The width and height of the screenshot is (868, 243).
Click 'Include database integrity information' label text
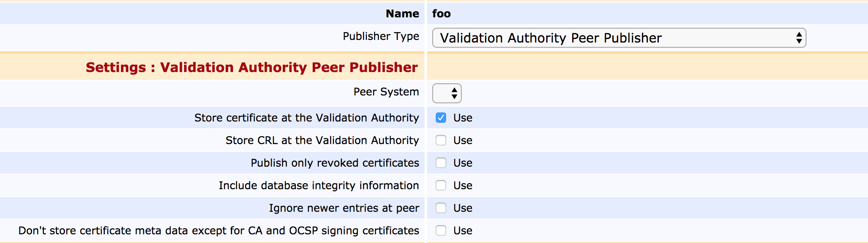coord(319,186)
